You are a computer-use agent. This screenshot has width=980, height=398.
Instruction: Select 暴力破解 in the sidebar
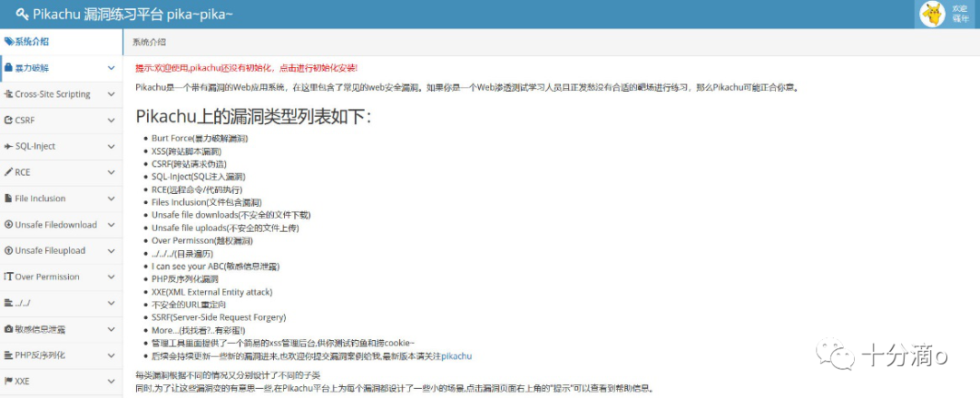point(62,68)
